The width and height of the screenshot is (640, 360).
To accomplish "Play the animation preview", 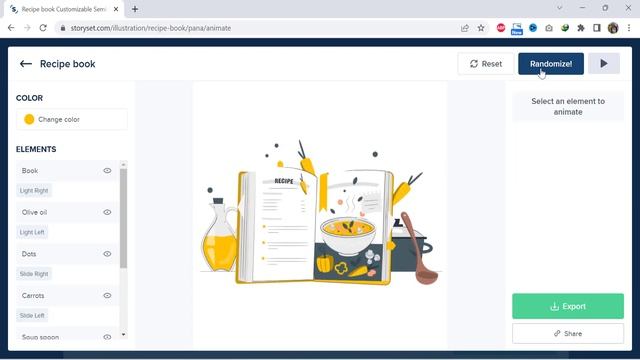I will [x=604, y=64].
